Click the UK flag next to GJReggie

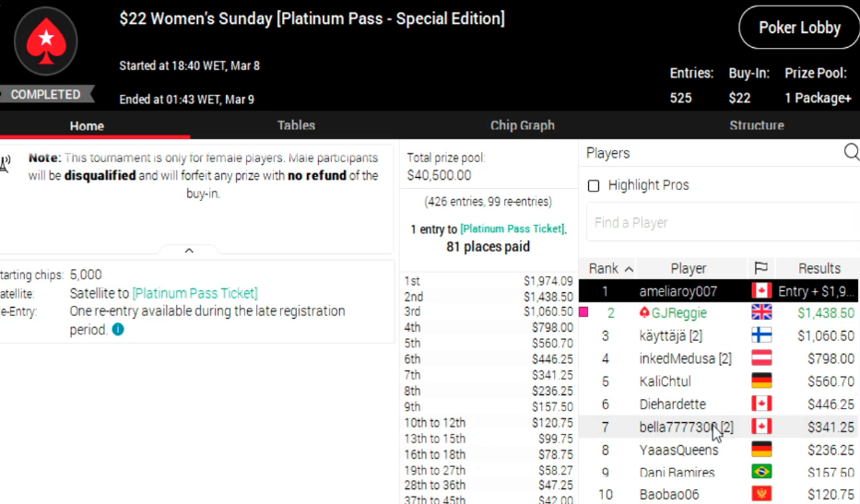click(761, 313)
